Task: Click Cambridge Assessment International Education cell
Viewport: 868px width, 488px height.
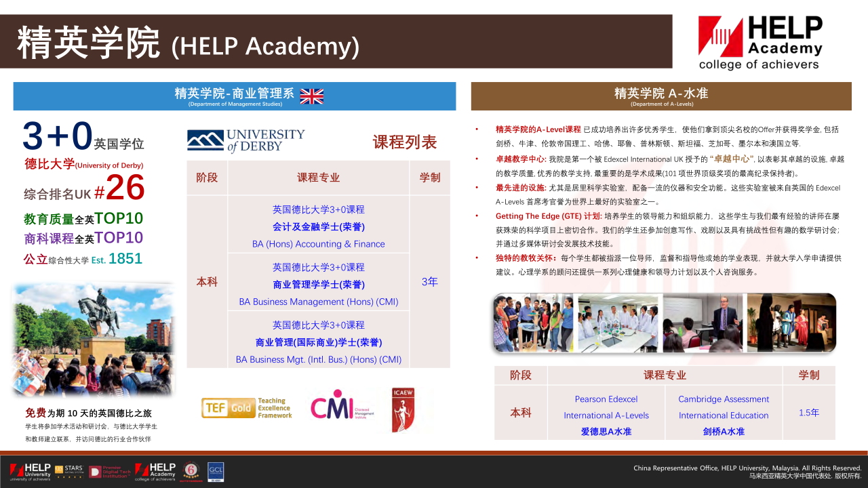Action: point(724,415)
